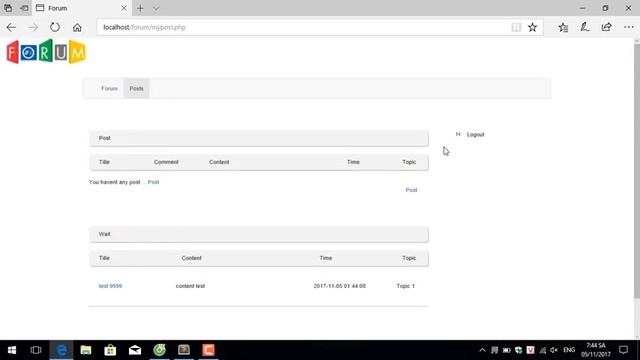Add this page to favorites with the star
Image resolution: width=640 pixels, height=360 pixels.
coord(532,27)
